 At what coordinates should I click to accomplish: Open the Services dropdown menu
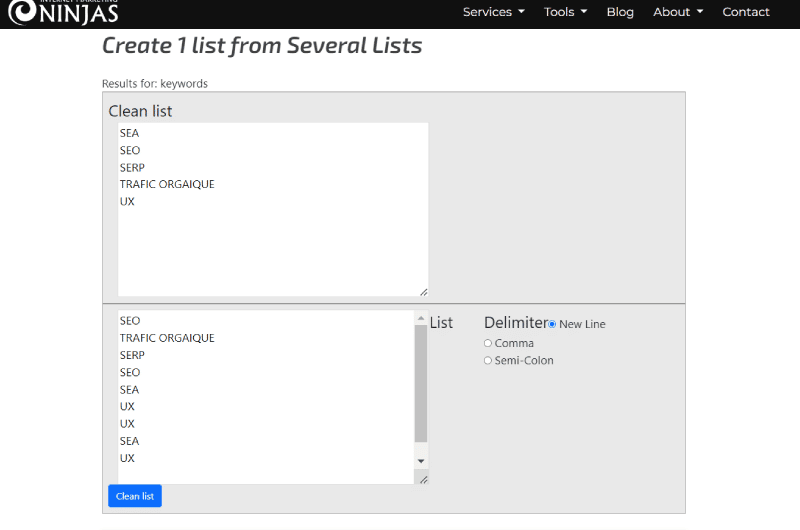(x=493, y=12)
